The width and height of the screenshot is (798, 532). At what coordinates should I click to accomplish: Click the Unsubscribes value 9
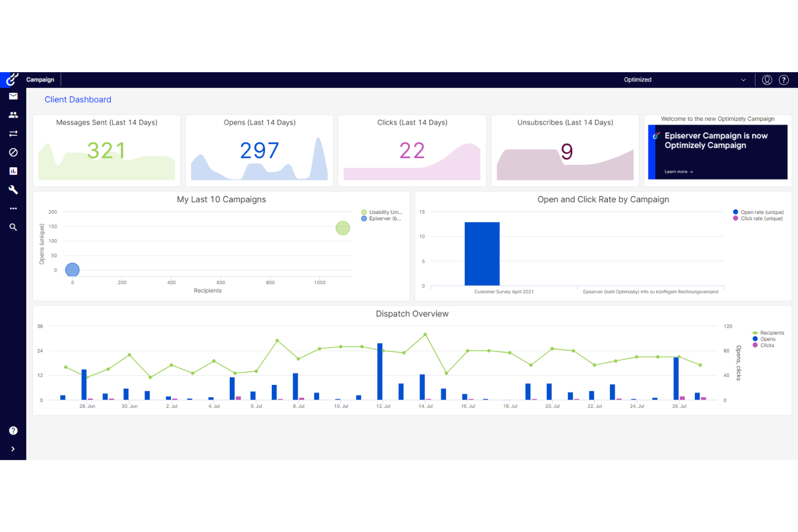(x=567, y=151)
